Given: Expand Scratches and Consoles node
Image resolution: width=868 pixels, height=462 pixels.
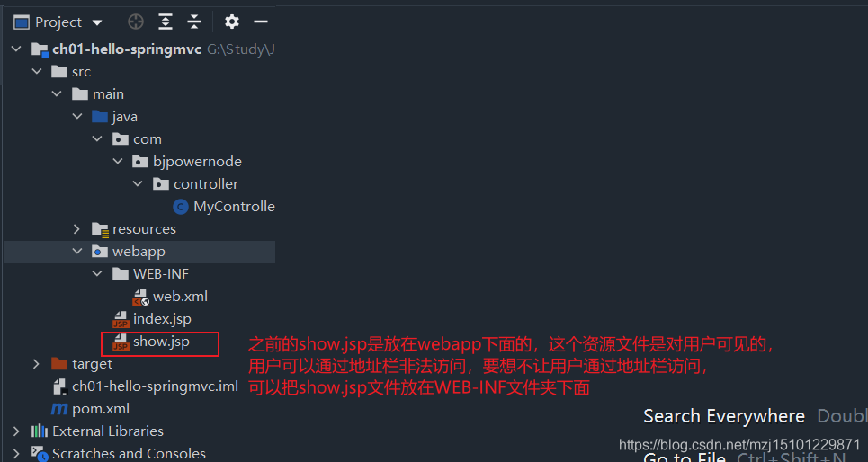Looking at the screenshot, I should pos(16,454).
